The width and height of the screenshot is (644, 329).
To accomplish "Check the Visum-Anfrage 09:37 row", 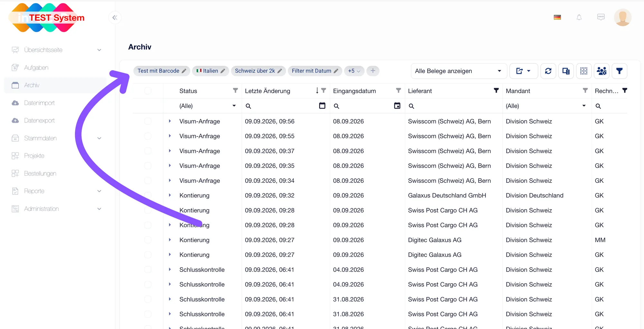I will (148, 151).
